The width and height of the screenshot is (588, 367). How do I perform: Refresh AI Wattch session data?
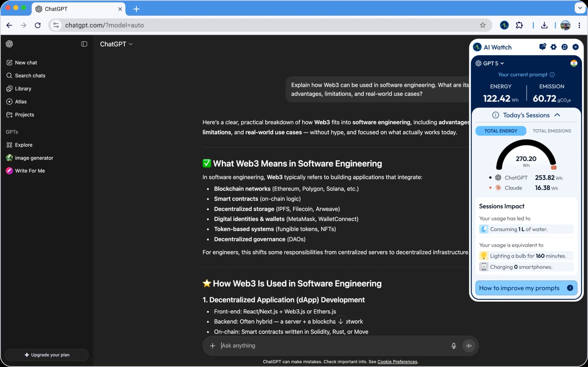pyautogui.click(x=565, y=47)
